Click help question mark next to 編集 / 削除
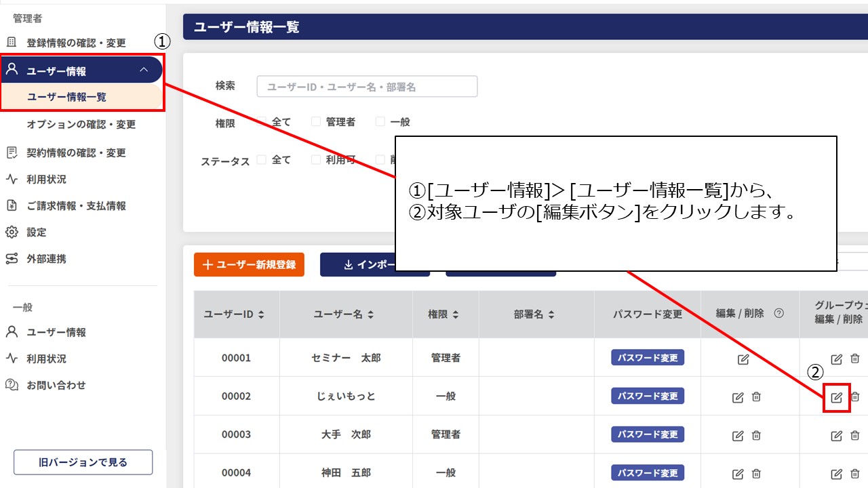868x488 pixels. 779,313
